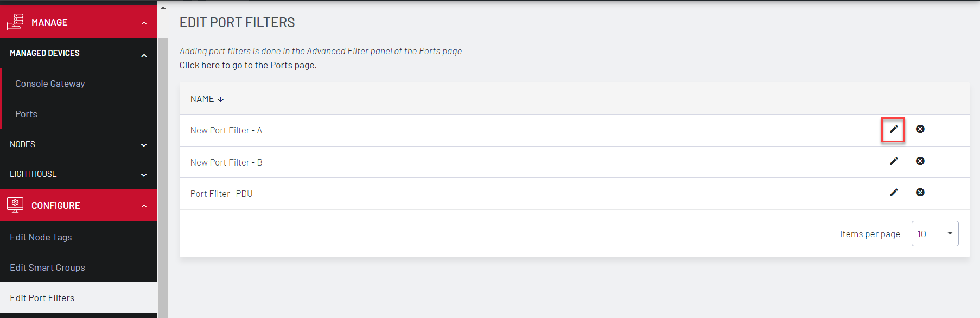Delete New Port Filter - B

(x=920, y=161)
